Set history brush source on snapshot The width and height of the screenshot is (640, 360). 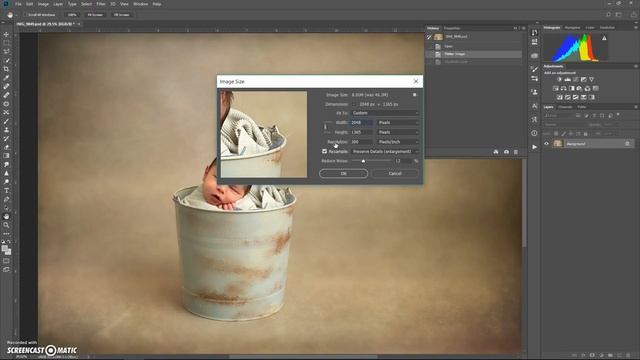pyautogui.click(x=429, y=37)
